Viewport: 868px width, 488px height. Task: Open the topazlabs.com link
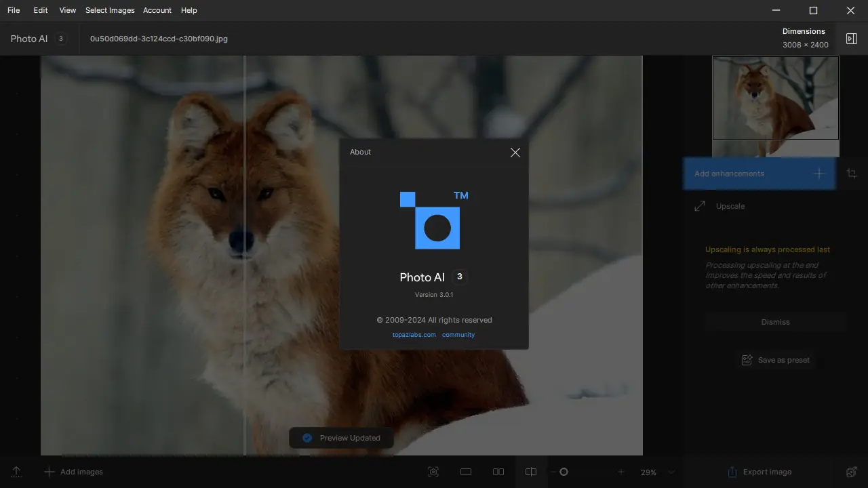click(x=414, y=335)
